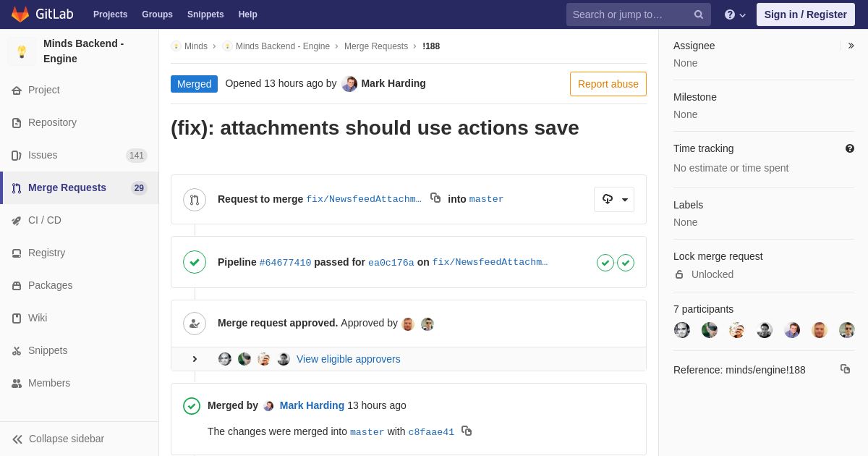Screen dimensions: 868x456
Task: Open the Groups menu in top bar
Action: [x=157, y=14]
